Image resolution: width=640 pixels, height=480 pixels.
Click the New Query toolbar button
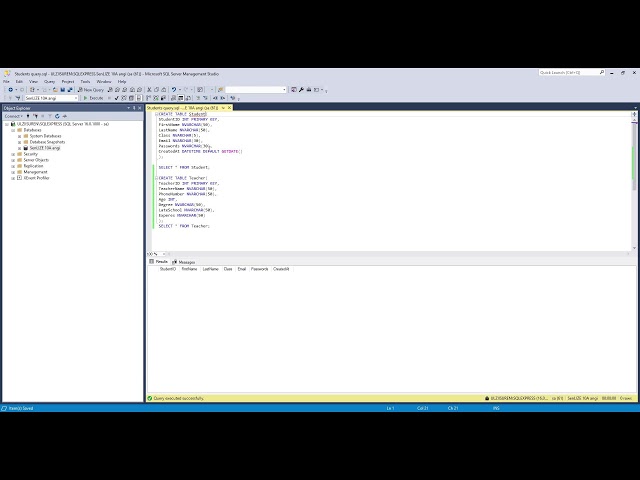point(91,90)
